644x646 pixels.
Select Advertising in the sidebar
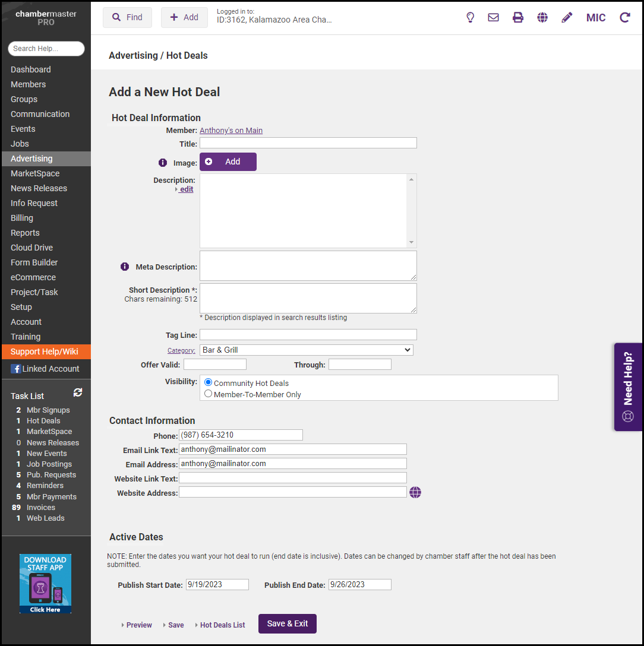point(46,159)
